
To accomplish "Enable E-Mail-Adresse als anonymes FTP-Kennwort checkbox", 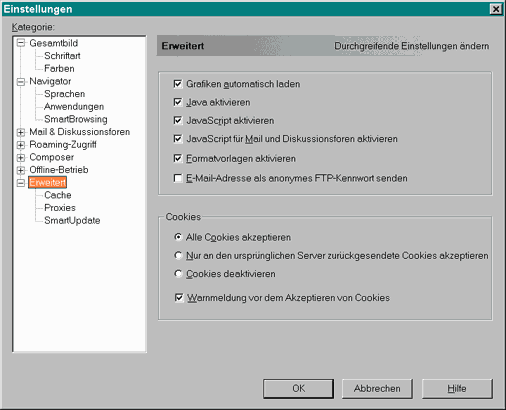I will [178, 178].
